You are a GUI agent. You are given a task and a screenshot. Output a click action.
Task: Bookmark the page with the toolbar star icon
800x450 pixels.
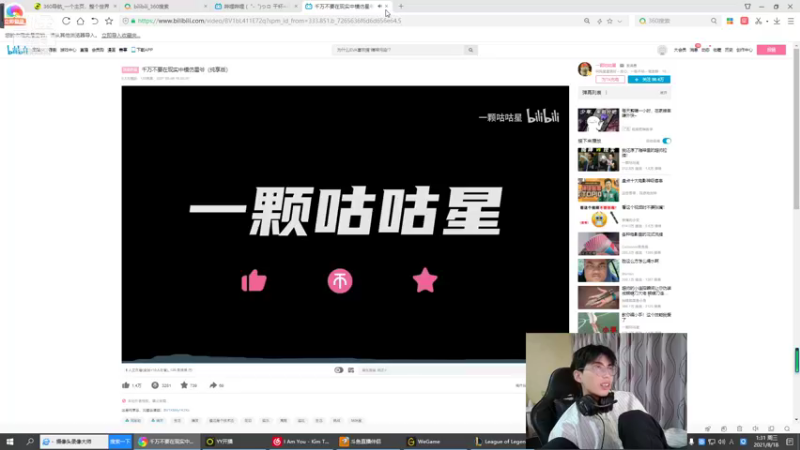(x=109, y=21)
